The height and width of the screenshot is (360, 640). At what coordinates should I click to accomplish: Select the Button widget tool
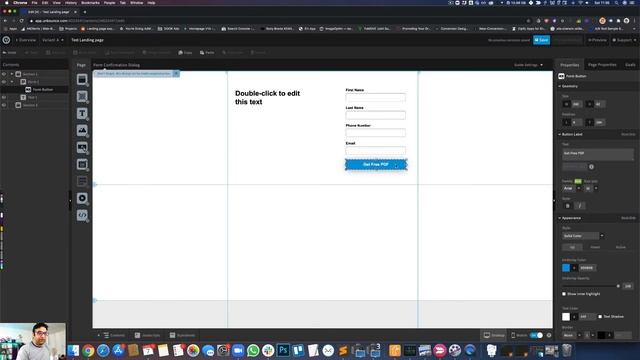82,148
